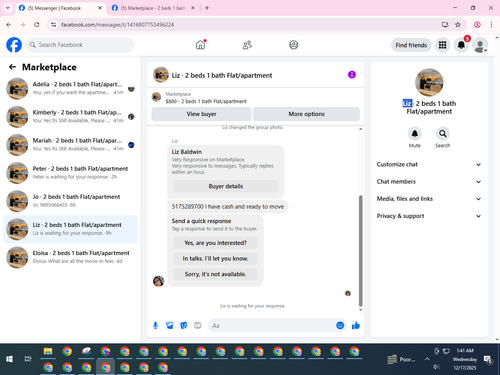Send a thumbs-up like
The image size is (500, 375).
pyautogui.click(x=356, y=325)
